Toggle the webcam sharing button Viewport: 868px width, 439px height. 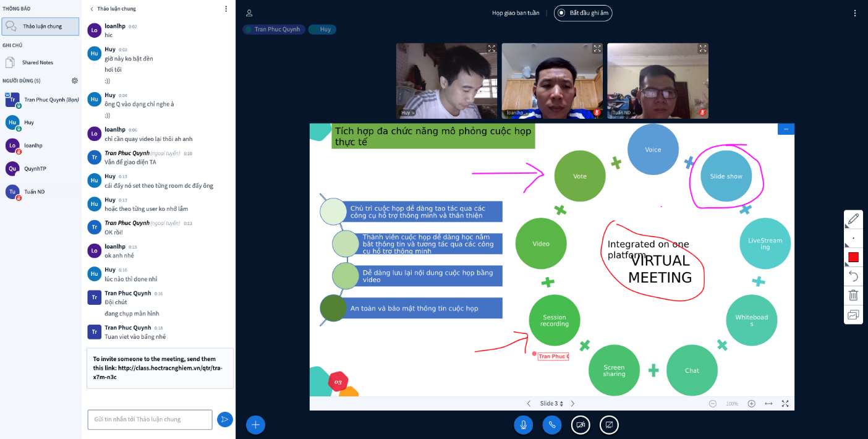(581, 425)
